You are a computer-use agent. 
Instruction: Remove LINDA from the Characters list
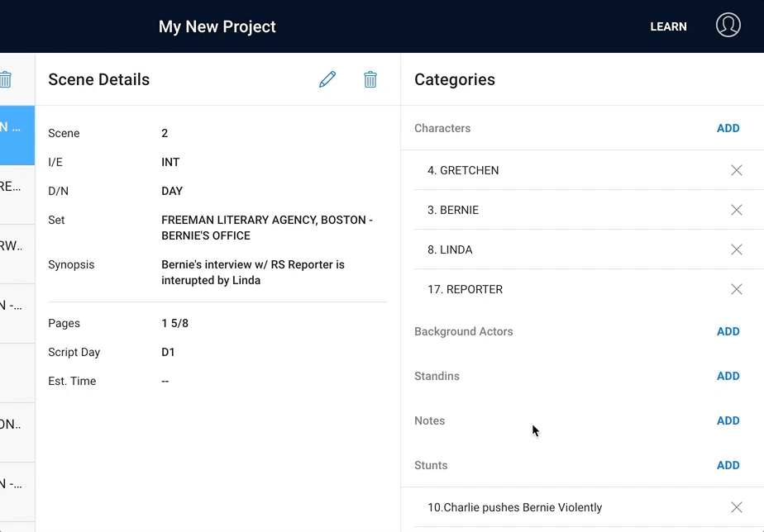click(737, 249)
